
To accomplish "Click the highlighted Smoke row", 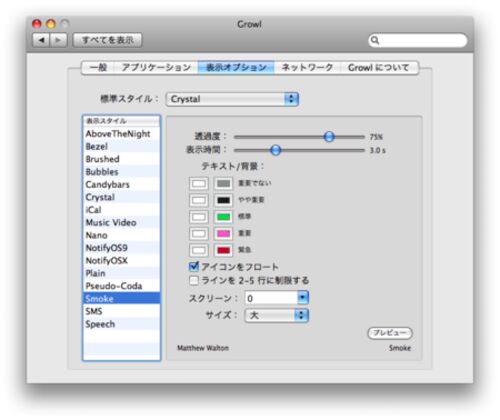I will (x=122, y=298).
